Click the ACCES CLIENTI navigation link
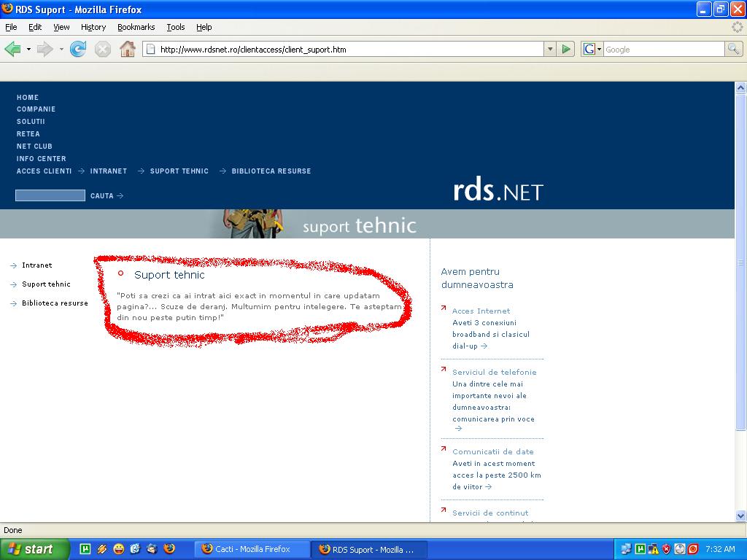The width and height of the screenshot is (747, 560). coord(44,171)
